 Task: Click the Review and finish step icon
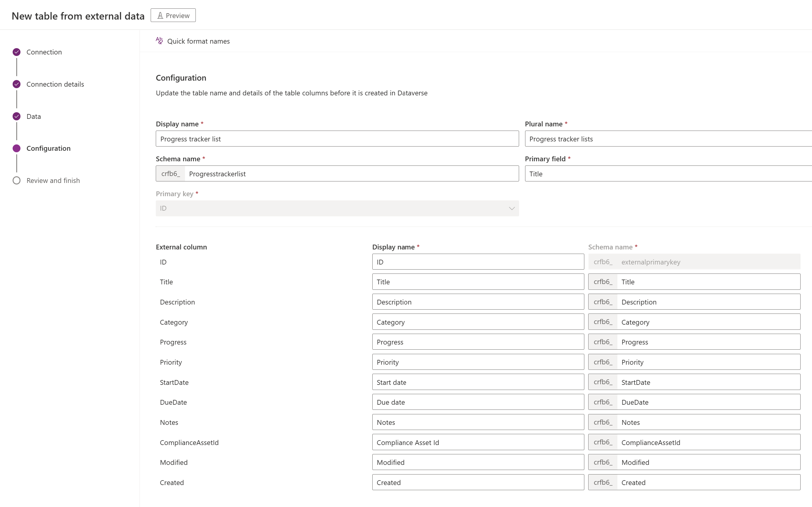tap(16, 180)
